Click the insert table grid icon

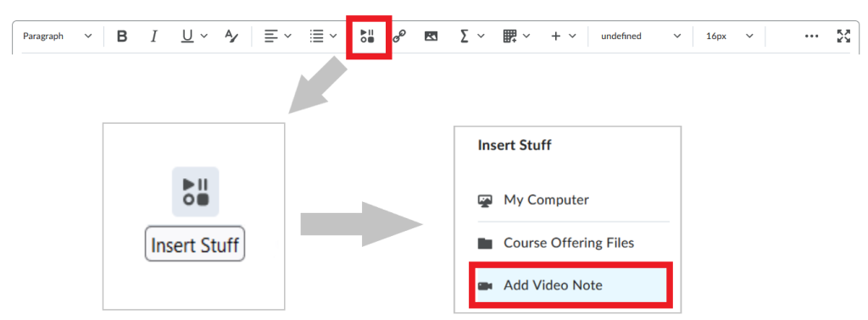tap(509, 36)
